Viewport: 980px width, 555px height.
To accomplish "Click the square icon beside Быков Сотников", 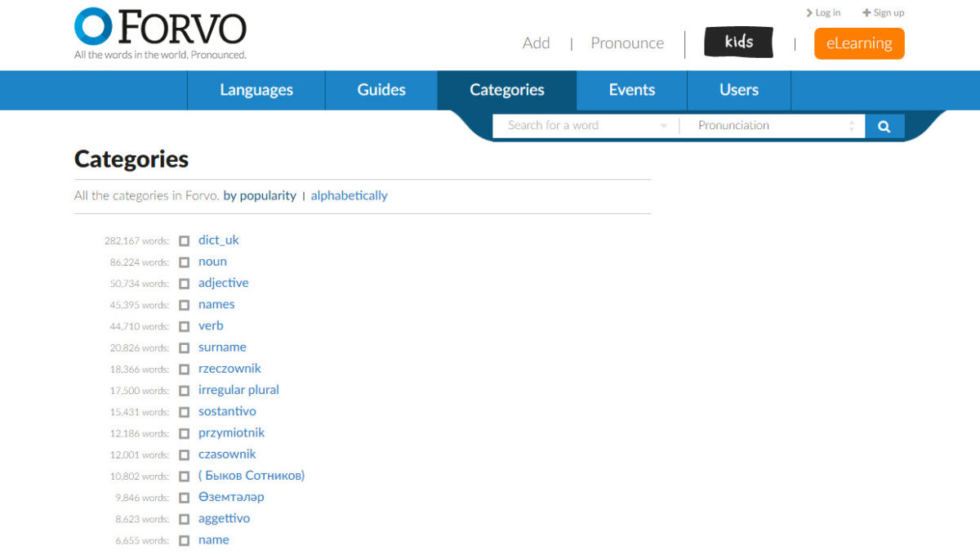I will [184, 476].
